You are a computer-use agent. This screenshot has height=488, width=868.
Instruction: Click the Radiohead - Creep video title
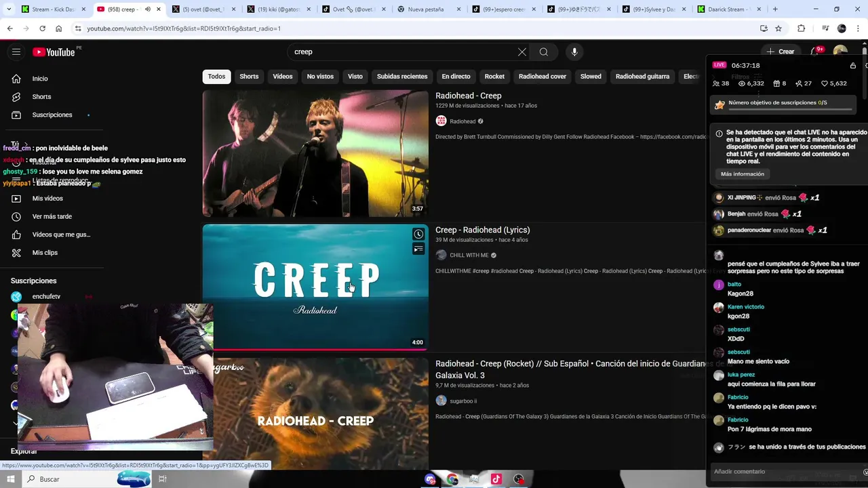click(469, 96)
